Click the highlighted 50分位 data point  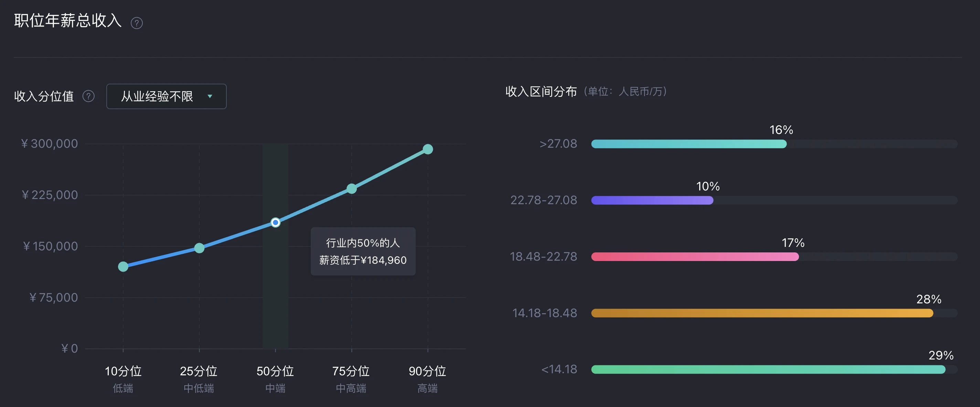click(275, 222)
